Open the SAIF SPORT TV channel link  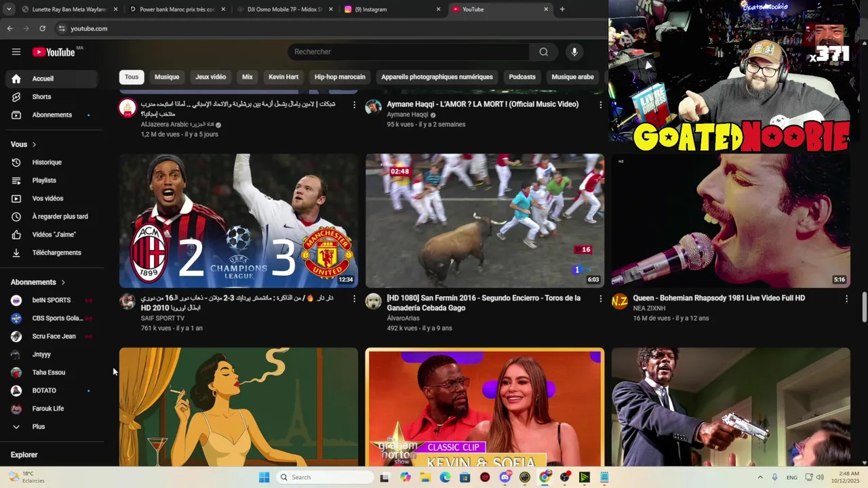(x=163, y=318)
